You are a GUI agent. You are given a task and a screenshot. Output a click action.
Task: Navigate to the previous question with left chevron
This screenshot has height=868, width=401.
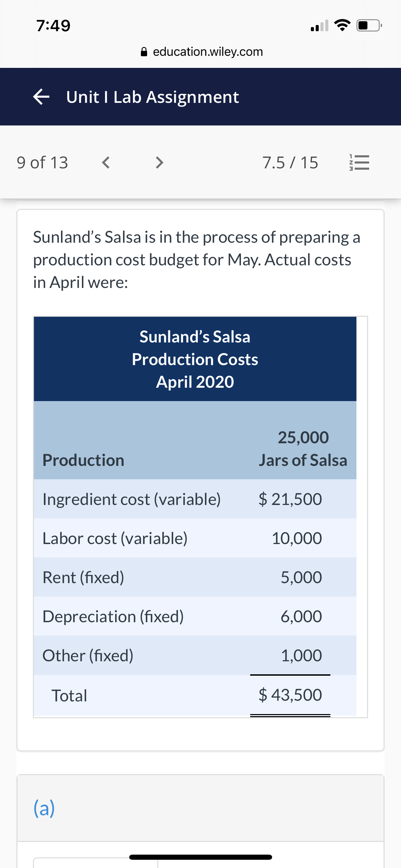[x=106, y=162]
